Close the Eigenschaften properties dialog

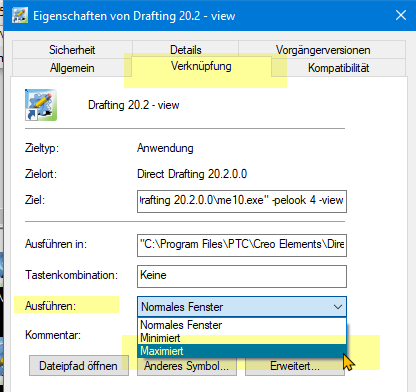click(x=401, y=15)
